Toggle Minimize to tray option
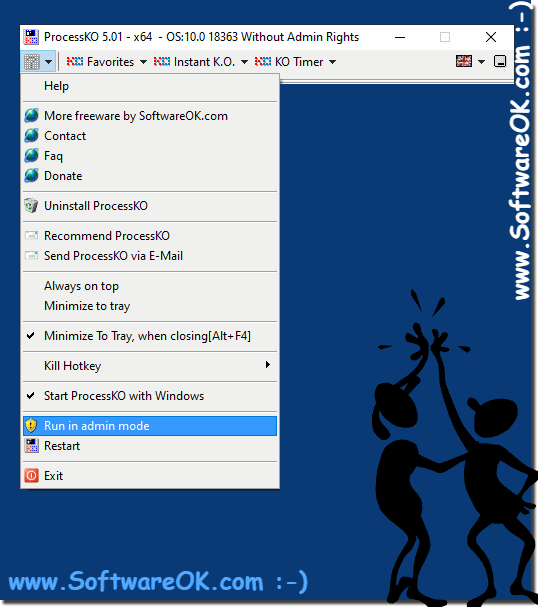The height and width of the screenshot is (607, 538). [150, 306]
